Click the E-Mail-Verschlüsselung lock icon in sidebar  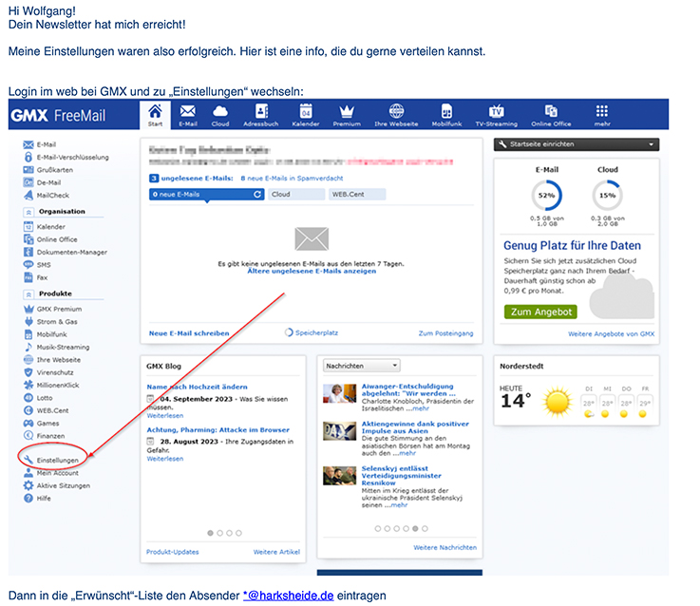point(28,157)
